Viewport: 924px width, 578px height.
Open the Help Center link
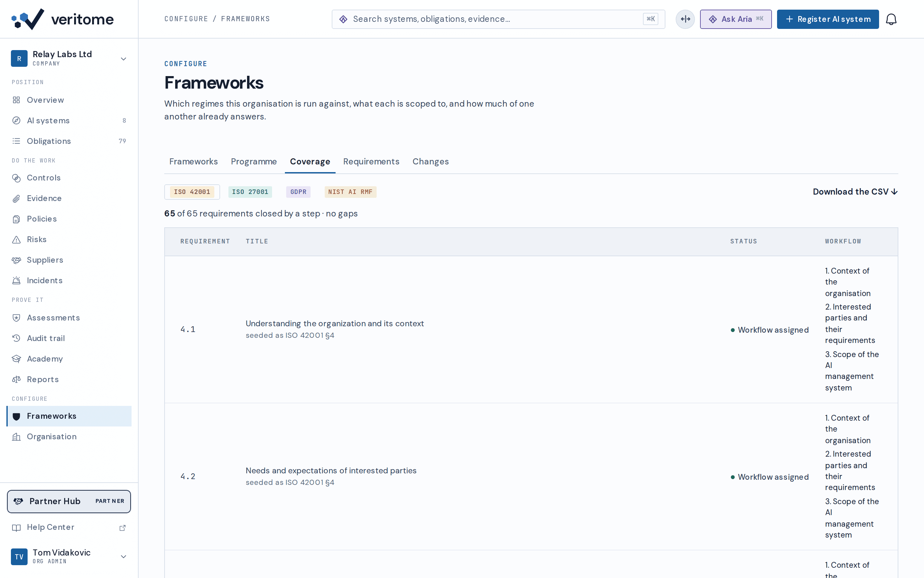[69, 528]
